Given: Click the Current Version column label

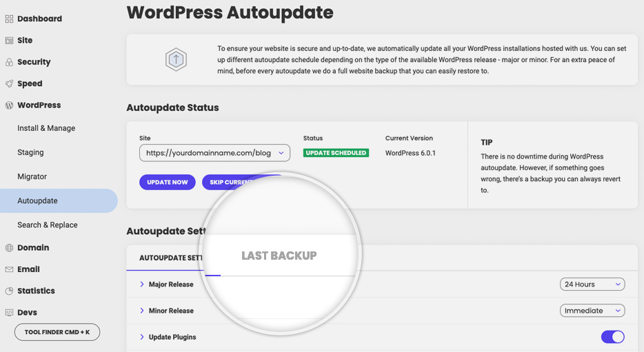Looking at the screenshot, I should click(x=409, y=138).
